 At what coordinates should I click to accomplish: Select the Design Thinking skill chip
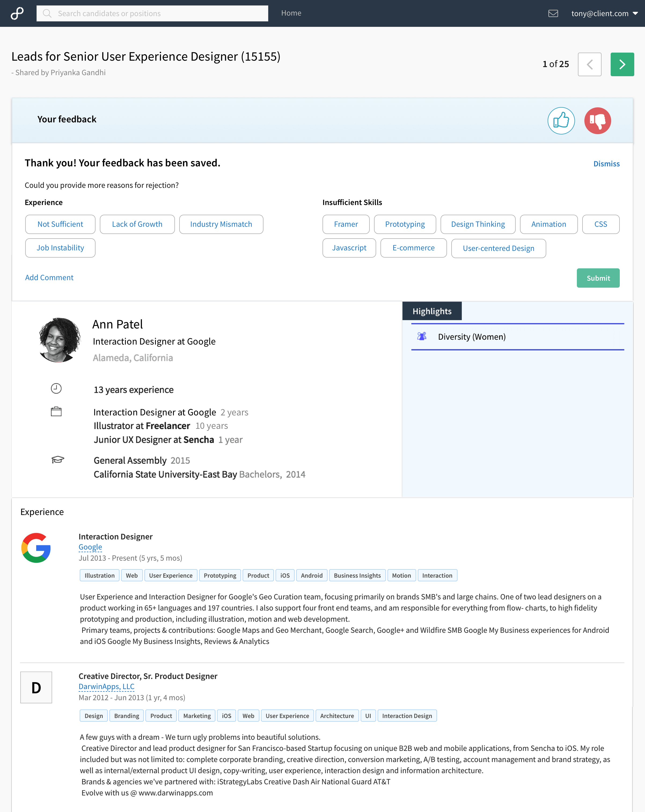pyautogui.click(x=478, y=224)
